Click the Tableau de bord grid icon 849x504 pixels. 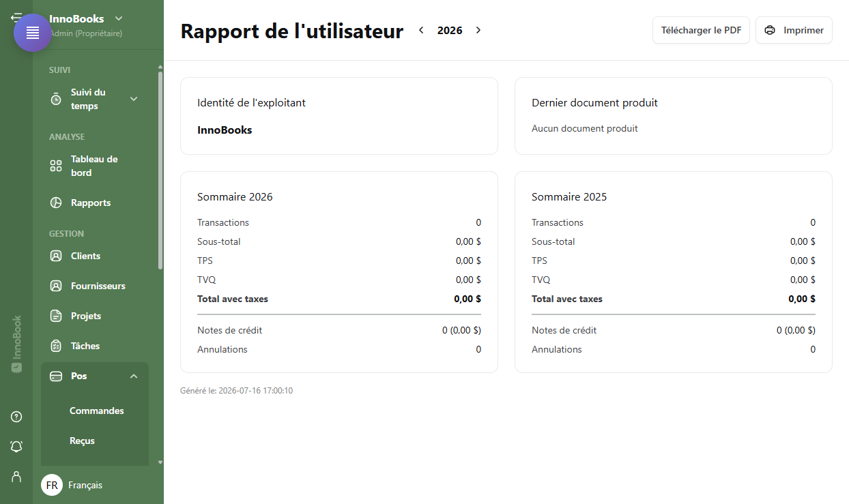(x=56, y=166)
